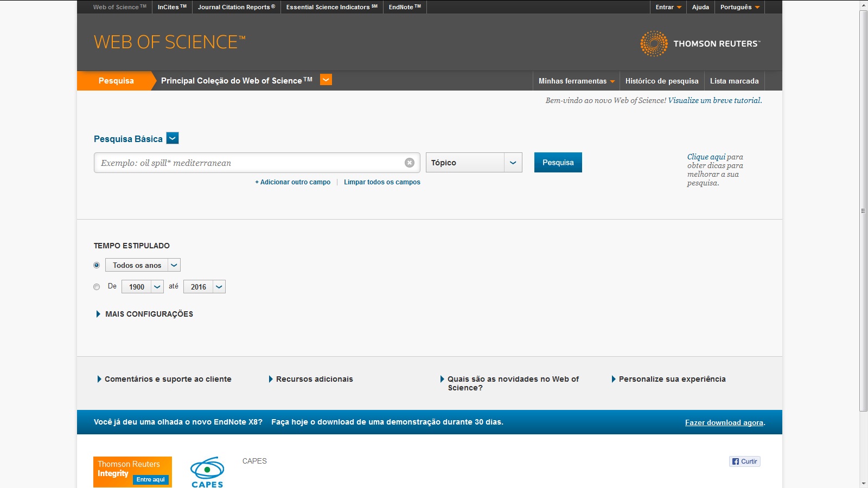
Task: Click the Facebook Curtir button
Action: (x=745, y=461)
